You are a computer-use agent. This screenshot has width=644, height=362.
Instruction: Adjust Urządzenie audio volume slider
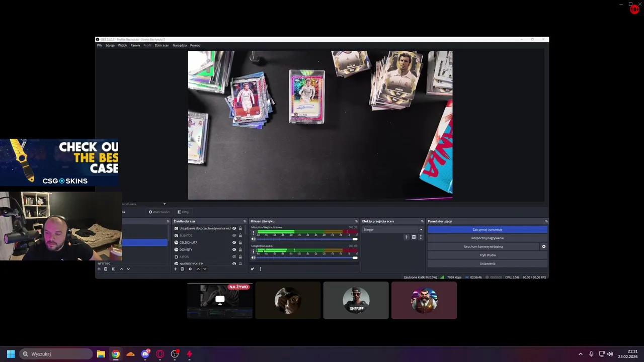(x=306, y=257)
